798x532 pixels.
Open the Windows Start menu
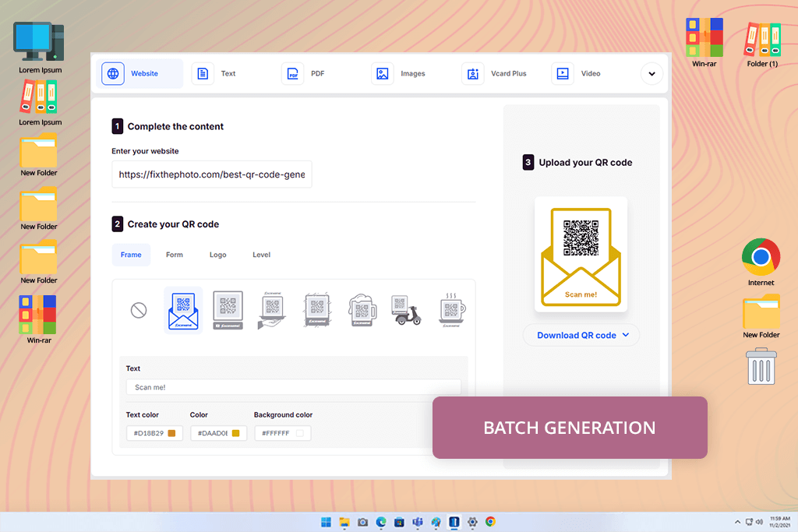(327, 523)
